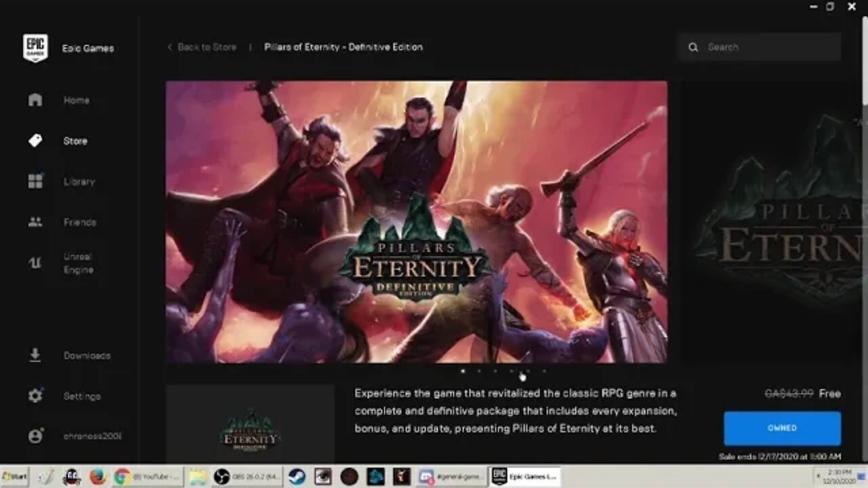Select the first carousel dot

[x=463, y=371]
